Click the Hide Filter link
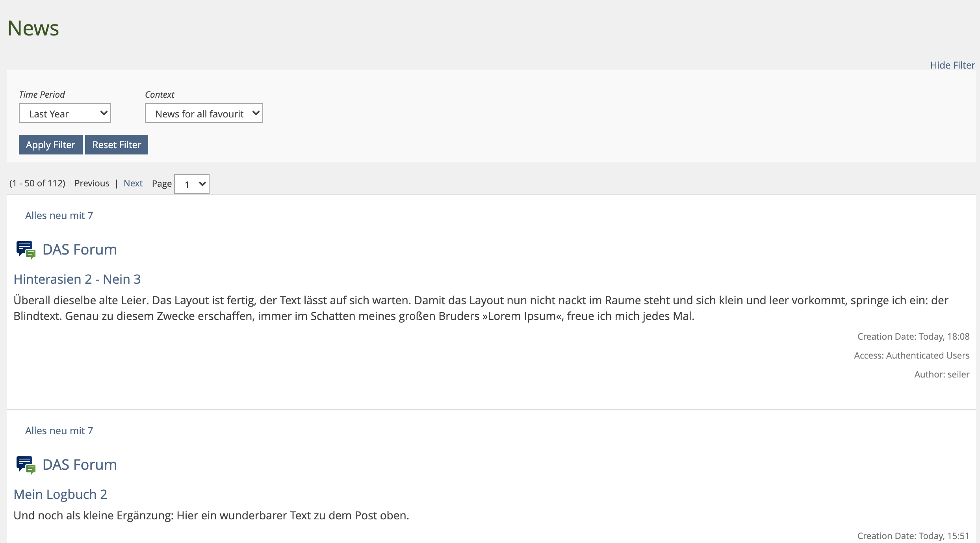This screenshot has height=543, width=980. 952,65
